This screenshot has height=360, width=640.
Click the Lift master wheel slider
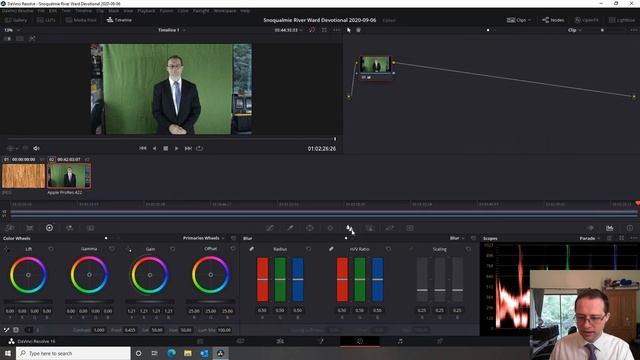pos(28,302)
